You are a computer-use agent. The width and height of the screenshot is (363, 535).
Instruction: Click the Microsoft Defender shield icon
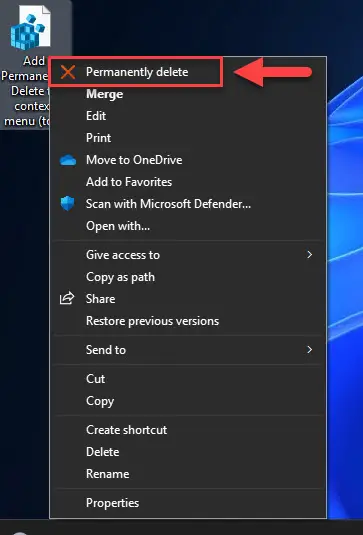point(68,204)
